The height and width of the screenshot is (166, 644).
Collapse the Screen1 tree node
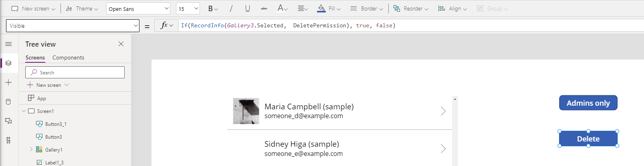click(24, 111)
